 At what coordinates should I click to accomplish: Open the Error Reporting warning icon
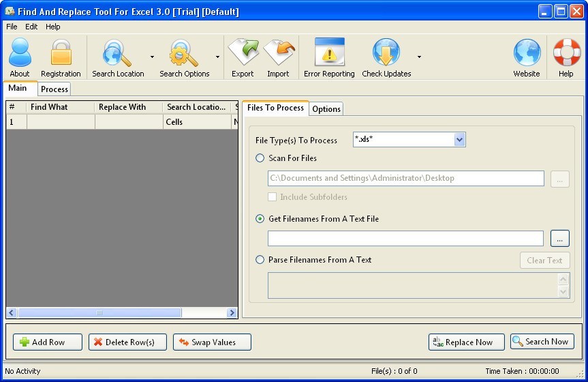[x=329, y=52]
